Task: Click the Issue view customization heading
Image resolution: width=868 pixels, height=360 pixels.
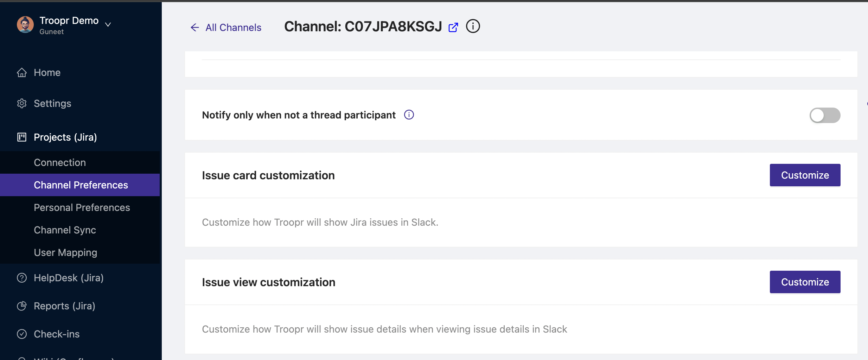Action: [x=269, y=282]
